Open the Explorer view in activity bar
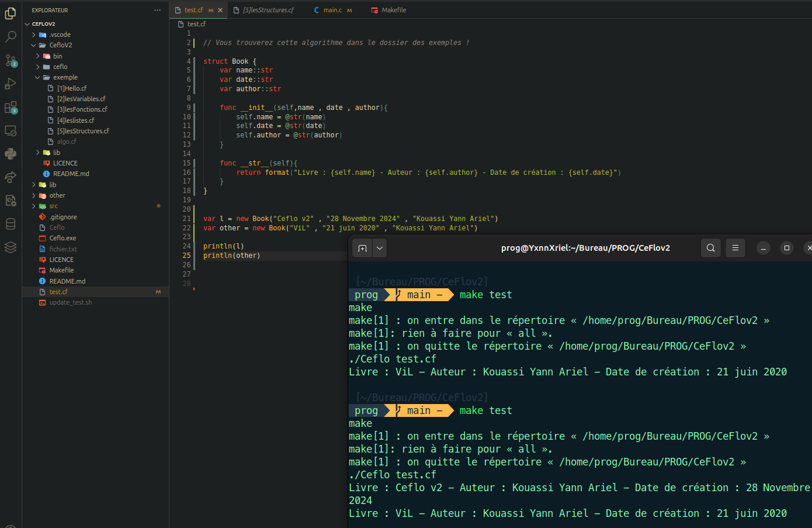 pyautogui.click(x=11, y=13)
